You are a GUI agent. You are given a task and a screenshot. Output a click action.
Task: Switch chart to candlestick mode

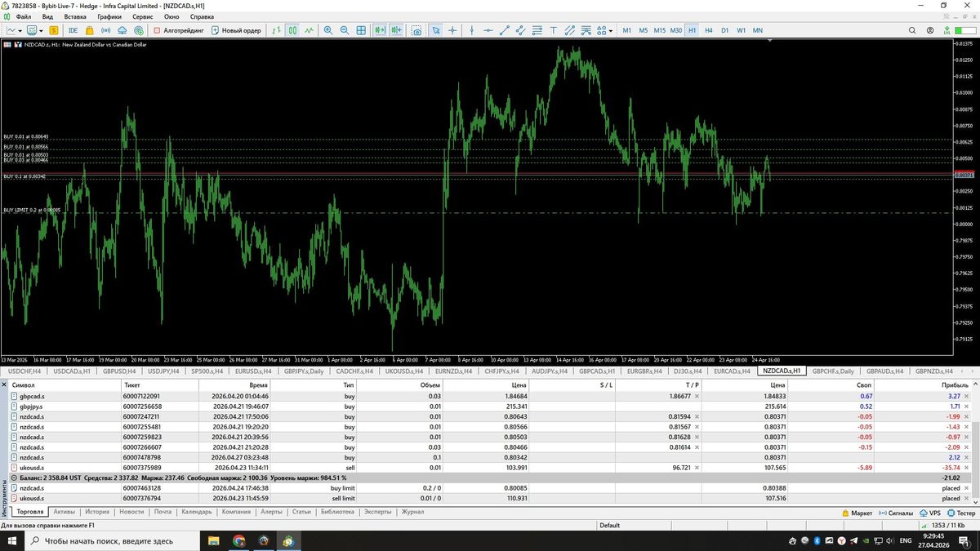click(292, 30)
